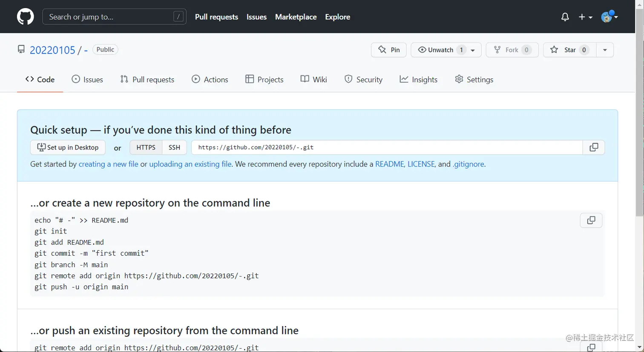Open the 20220105 owner profile link
This screenshot has width=644, height=352.
[52, 50]
